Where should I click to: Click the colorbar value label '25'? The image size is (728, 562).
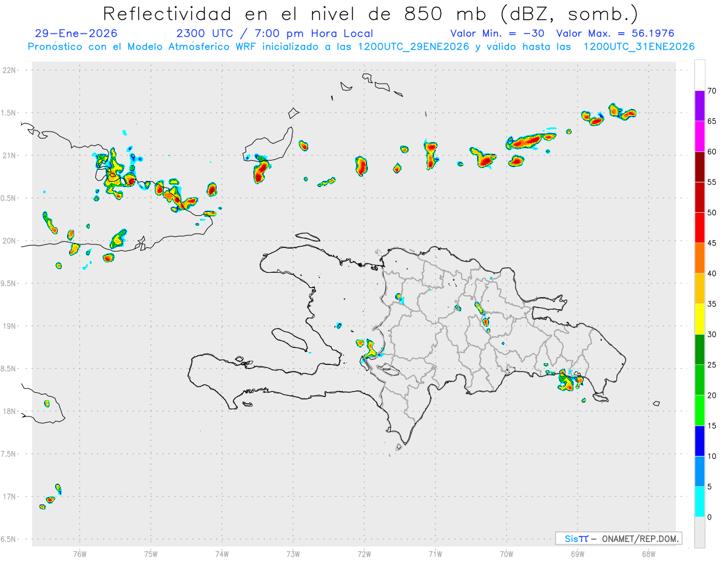(711, 365)
